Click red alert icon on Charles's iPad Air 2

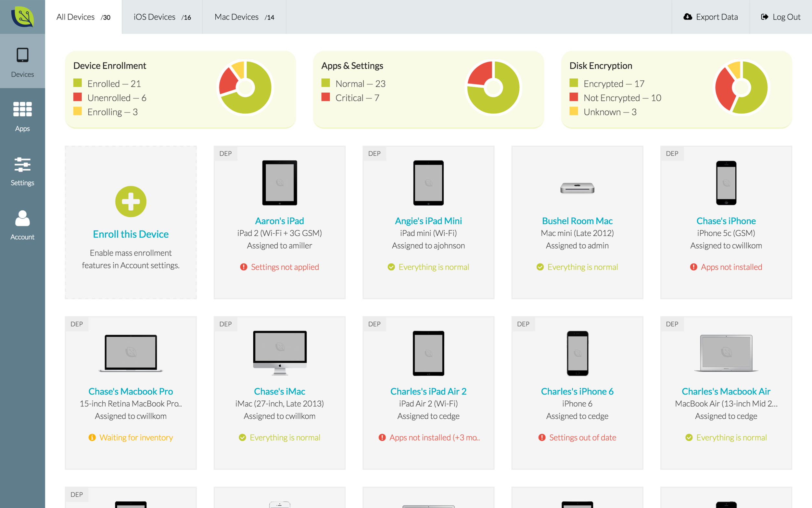382,437
